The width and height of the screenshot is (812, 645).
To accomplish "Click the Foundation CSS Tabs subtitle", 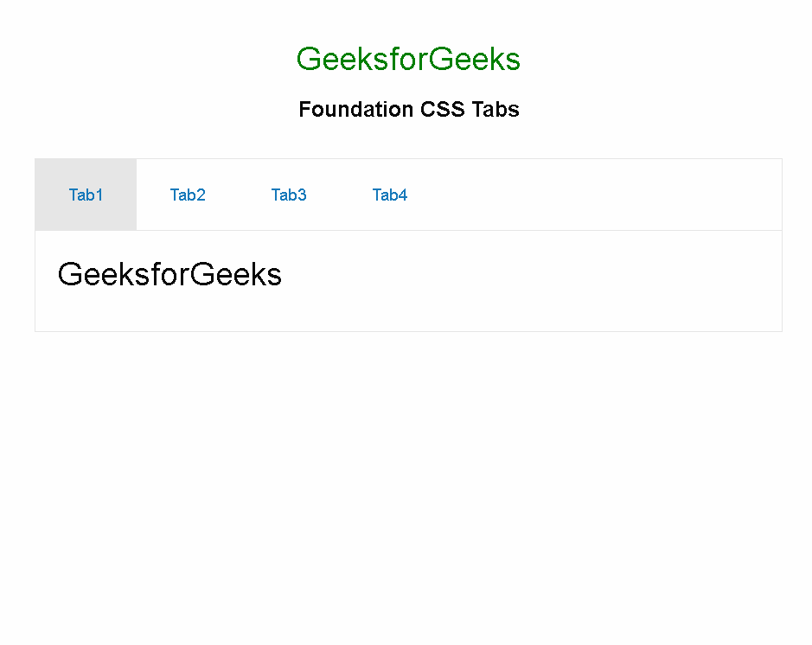I will [408, 109].
